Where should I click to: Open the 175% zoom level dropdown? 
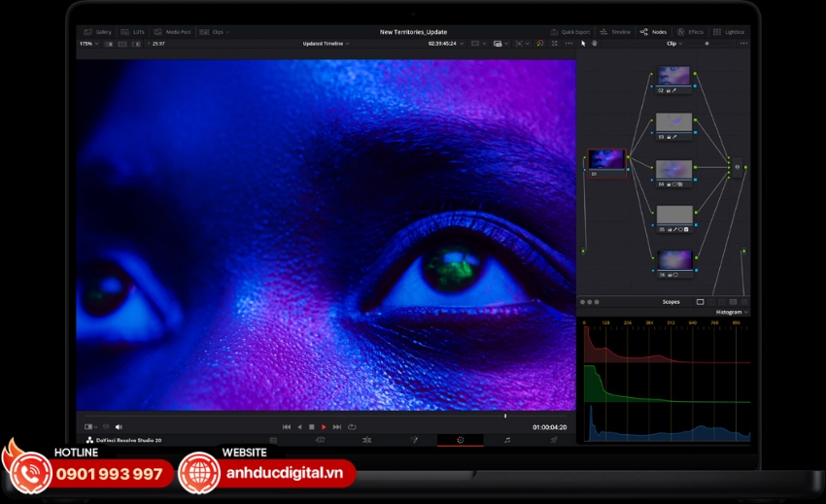(x=86, y=44)
